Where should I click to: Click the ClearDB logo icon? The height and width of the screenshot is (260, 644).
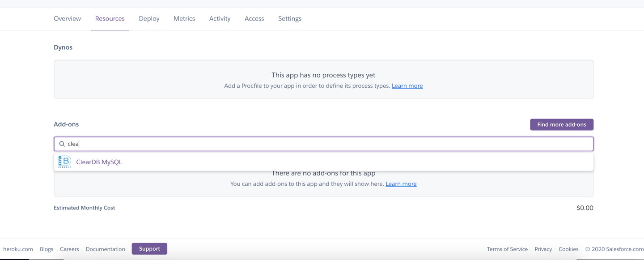click(64, 162)
